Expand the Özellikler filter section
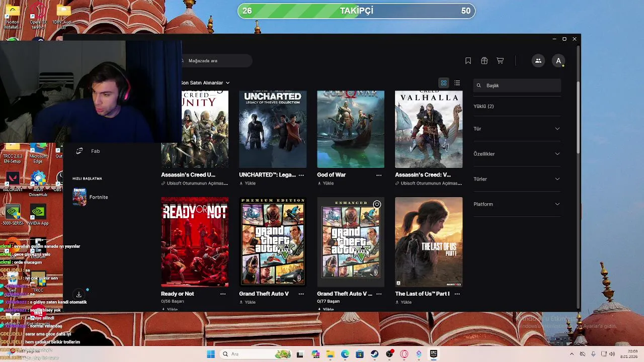 click(x=517, y=154)
